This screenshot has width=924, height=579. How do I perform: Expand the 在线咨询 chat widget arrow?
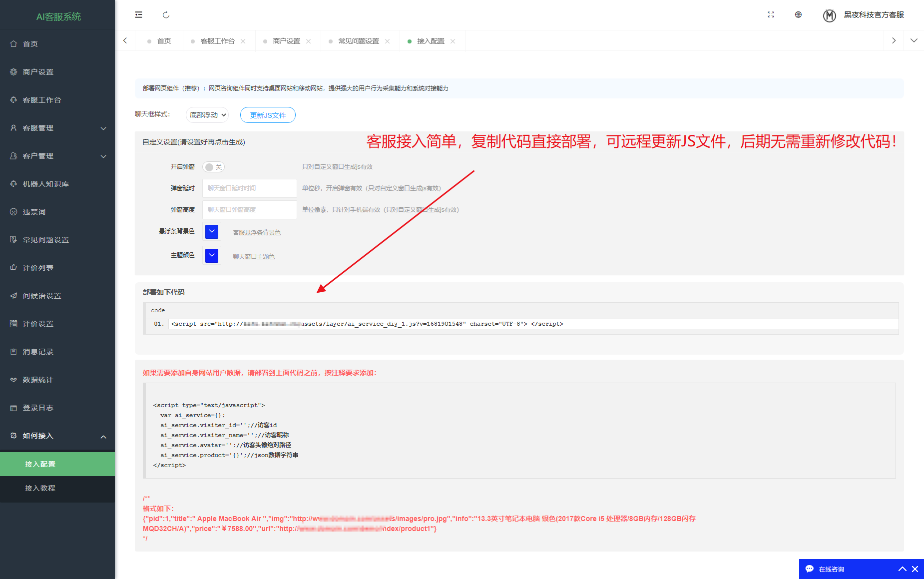(x=903, y=569)
